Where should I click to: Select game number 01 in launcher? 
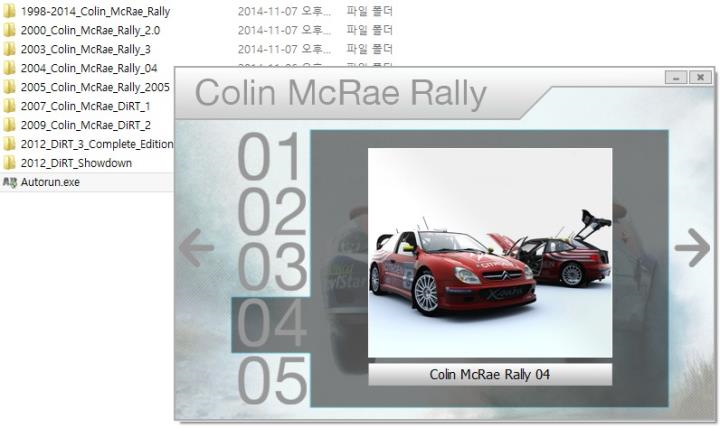point(270,156)
